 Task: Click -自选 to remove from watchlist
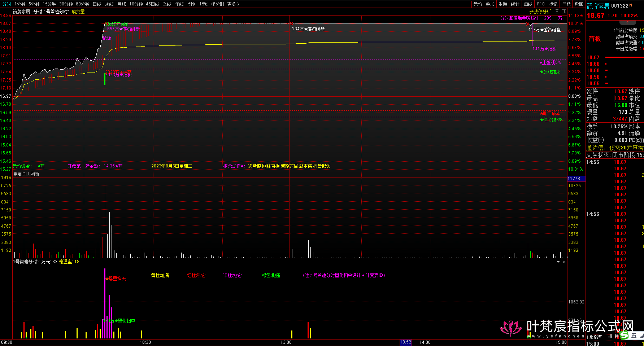click(566, 4)
